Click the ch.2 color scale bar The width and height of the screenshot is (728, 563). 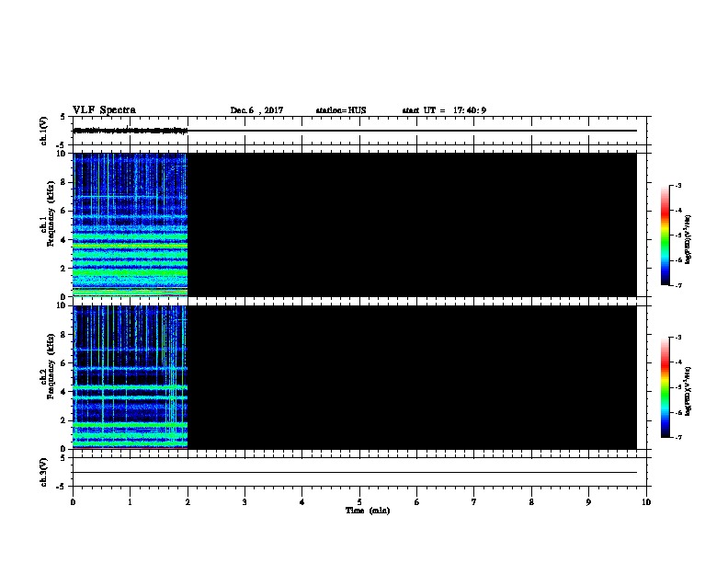[x=665, y=387]
